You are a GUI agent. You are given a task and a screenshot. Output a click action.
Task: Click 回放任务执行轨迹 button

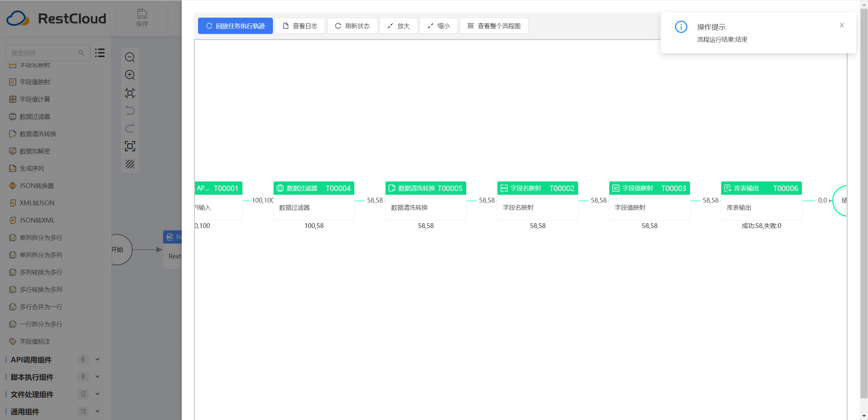(235, 26)
